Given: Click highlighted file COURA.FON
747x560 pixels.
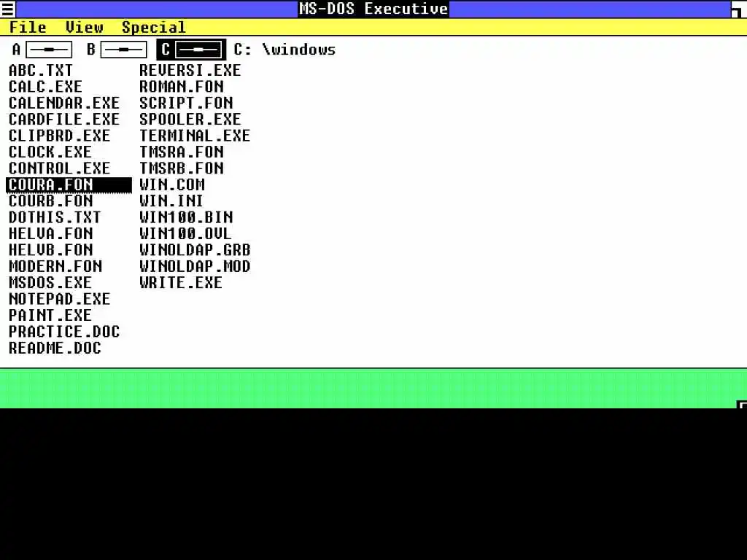Looking at the screenshot, I should [x=69, y=184].
